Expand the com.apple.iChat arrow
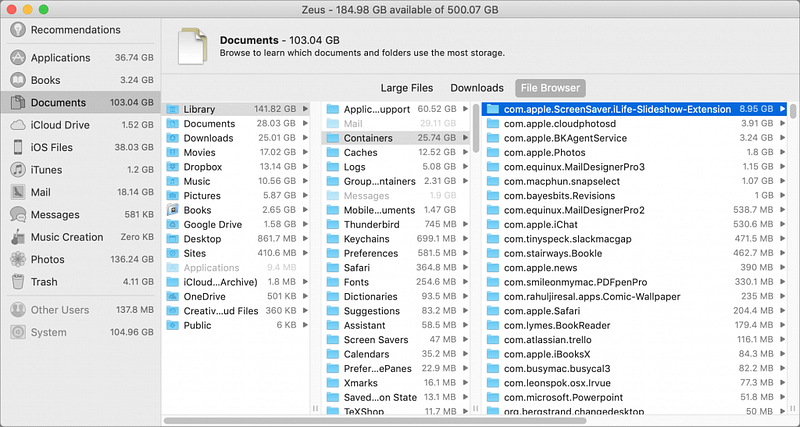The height and width of the screenshot is (427, 800). coord(783,224)
